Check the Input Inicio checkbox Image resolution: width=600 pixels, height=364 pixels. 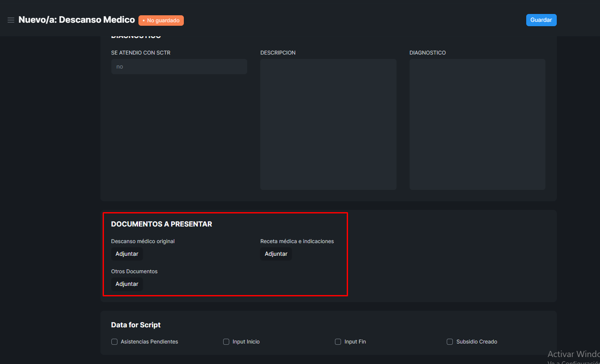pos(226,342)
